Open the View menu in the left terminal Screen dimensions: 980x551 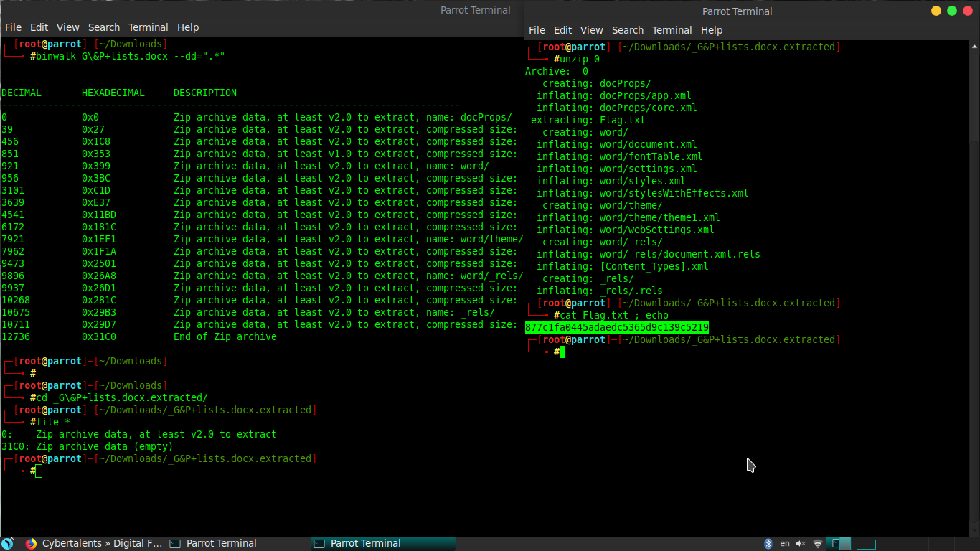pyautogui.click(x=68, y=27)
